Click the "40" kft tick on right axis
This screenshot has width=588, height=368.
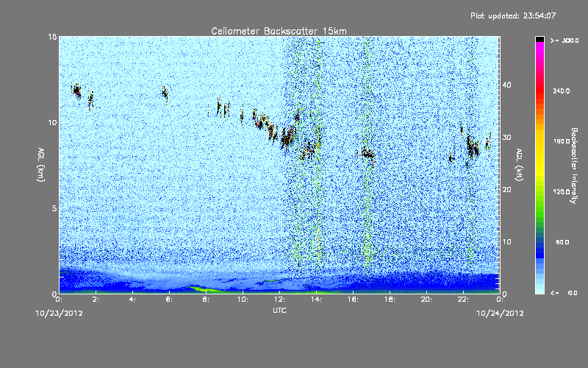pos(506,85)
